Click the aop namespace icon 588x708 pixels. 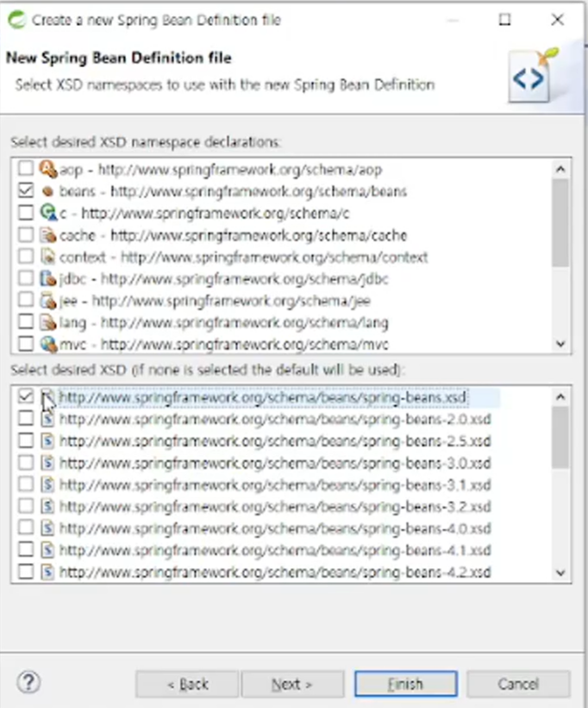click(x=47, y=169)
